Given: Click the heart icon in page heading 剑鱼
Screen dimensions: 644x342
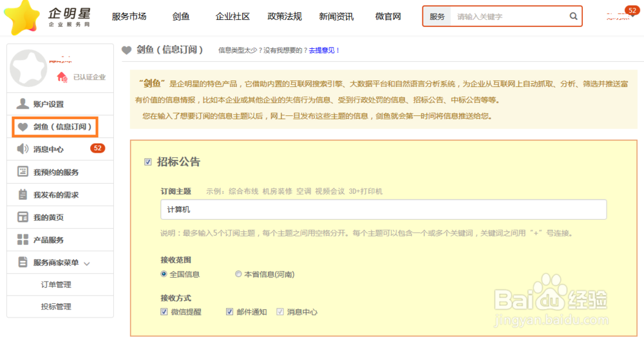Looking at the screenshot, I should pyautogui.click(x=126, y=50).
